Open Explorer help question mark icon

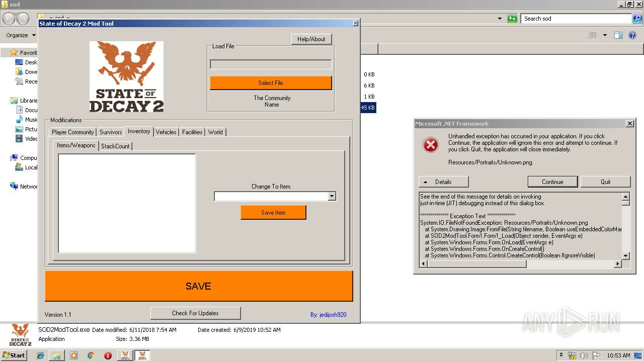[x=633, y=35]
